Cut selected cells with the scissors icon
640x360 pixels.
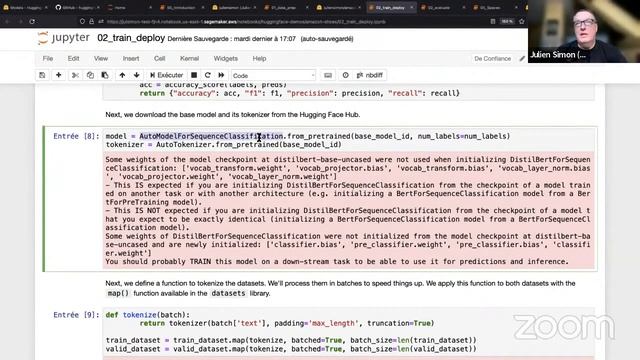[75, 75]
